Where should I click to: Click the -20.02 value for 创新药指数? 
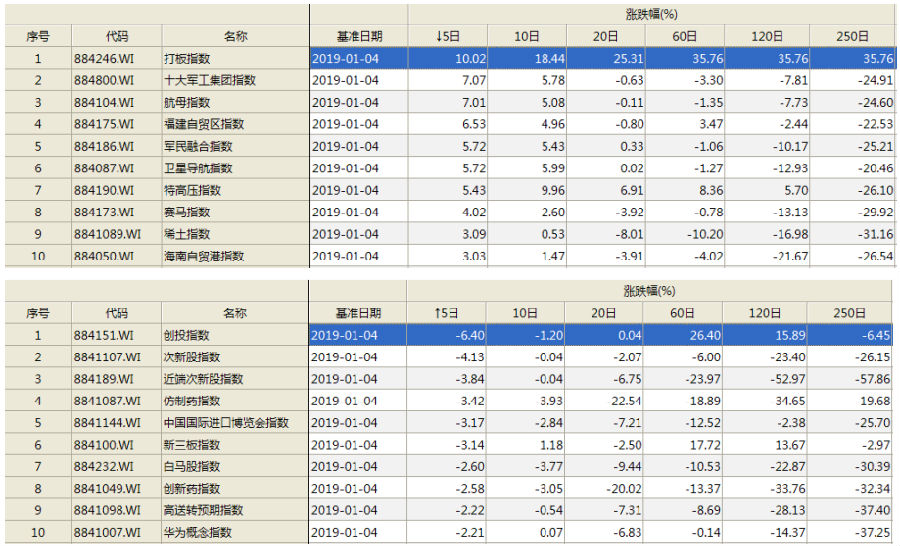pyautogui.click(x=624, y=489)
